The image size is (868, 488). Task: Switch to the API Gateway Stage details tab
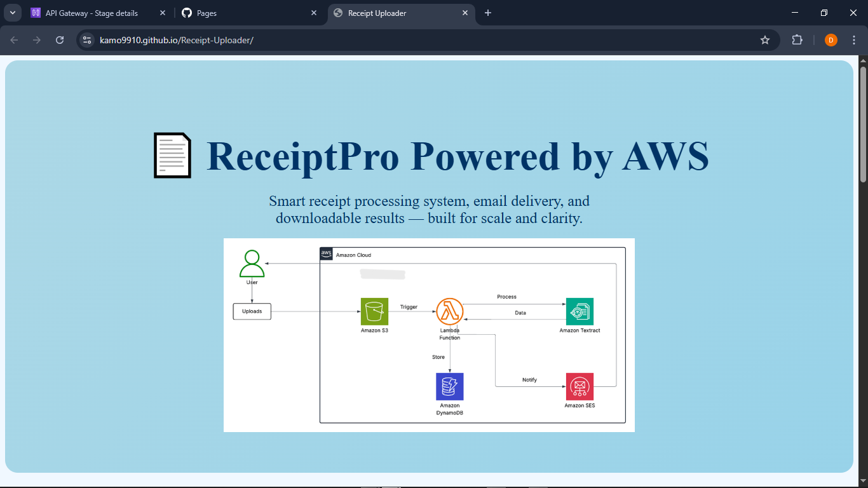coord(92,13)
